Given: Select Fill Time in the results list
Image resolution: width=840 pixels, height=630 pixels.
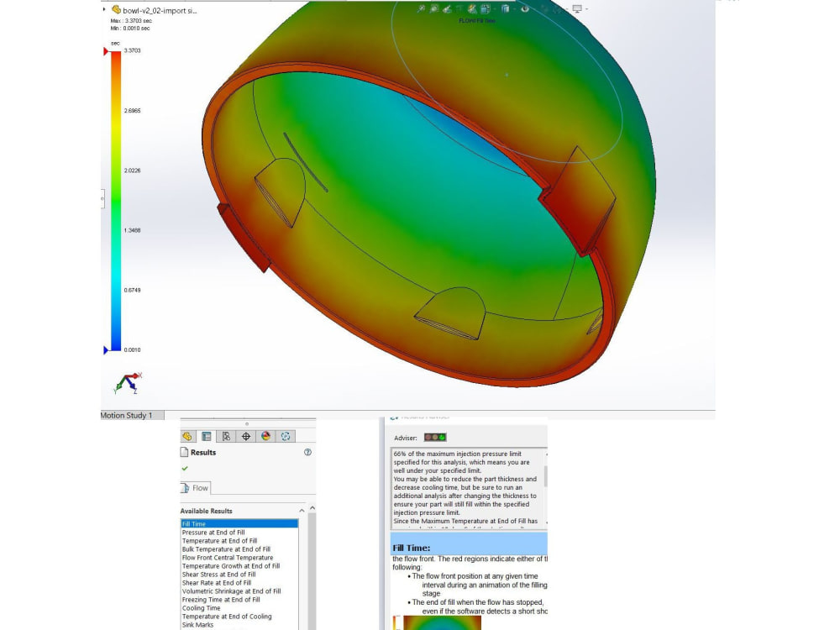Looking at the screenshot, I should (x=239, y=524).
